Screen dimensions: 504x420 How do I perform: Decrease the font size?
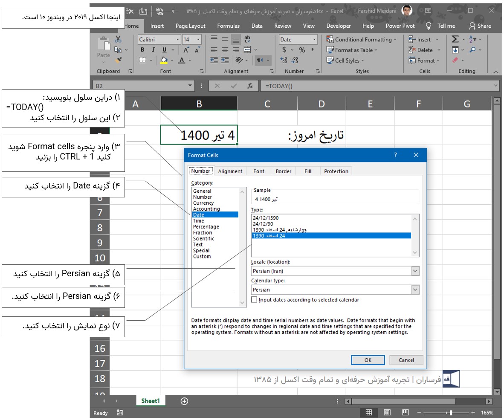(x=197, y=50)
